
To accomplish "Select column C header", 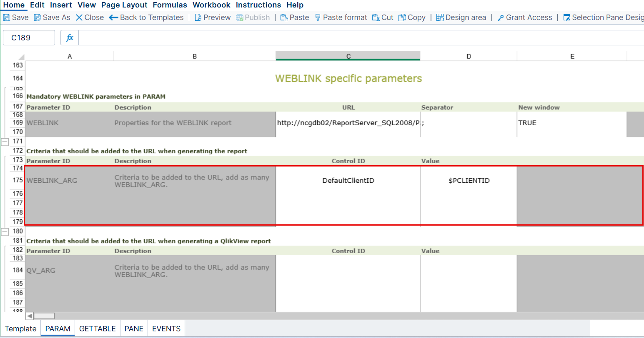I will coord(348,56).
